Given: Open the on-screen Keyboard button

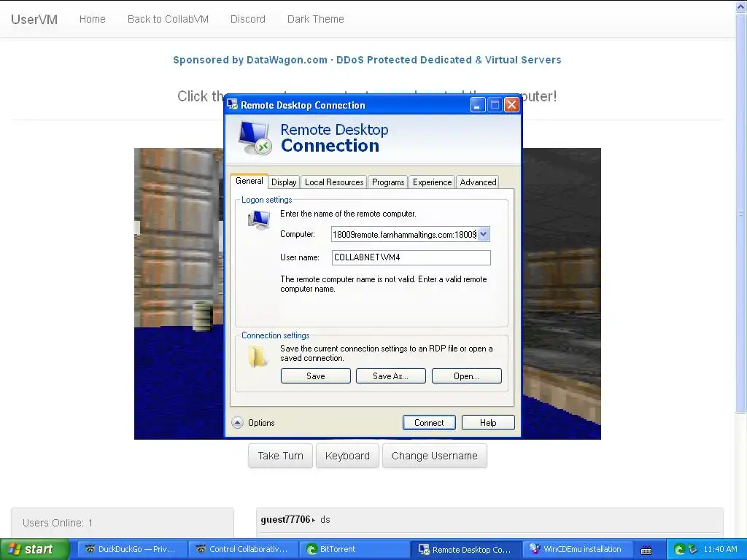Looking at the screenshot, I should 347,456.
